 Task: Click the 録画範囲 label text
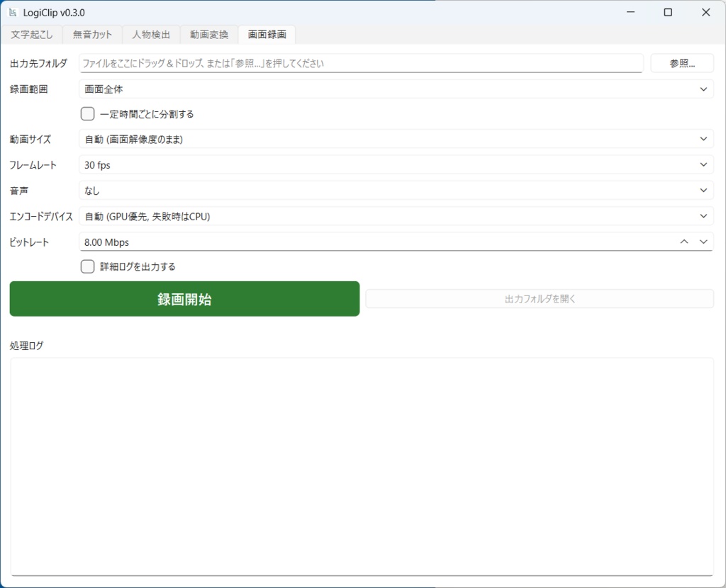(x=28, y=89)
